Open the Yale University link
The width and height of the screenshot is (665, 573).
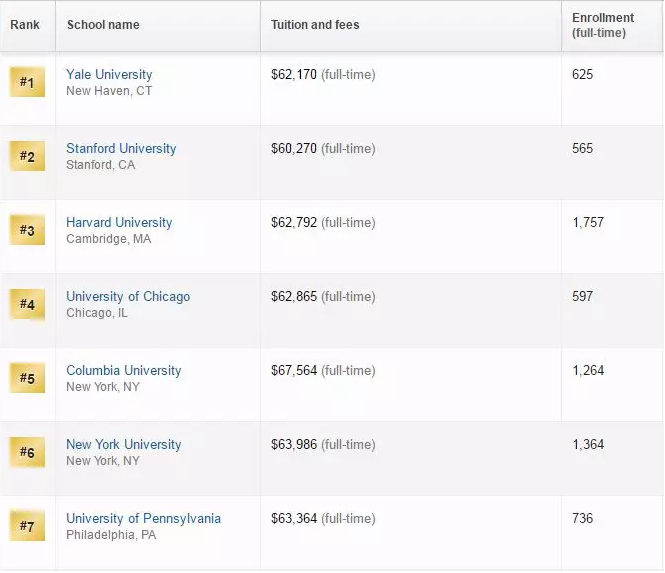coord(109,75)
